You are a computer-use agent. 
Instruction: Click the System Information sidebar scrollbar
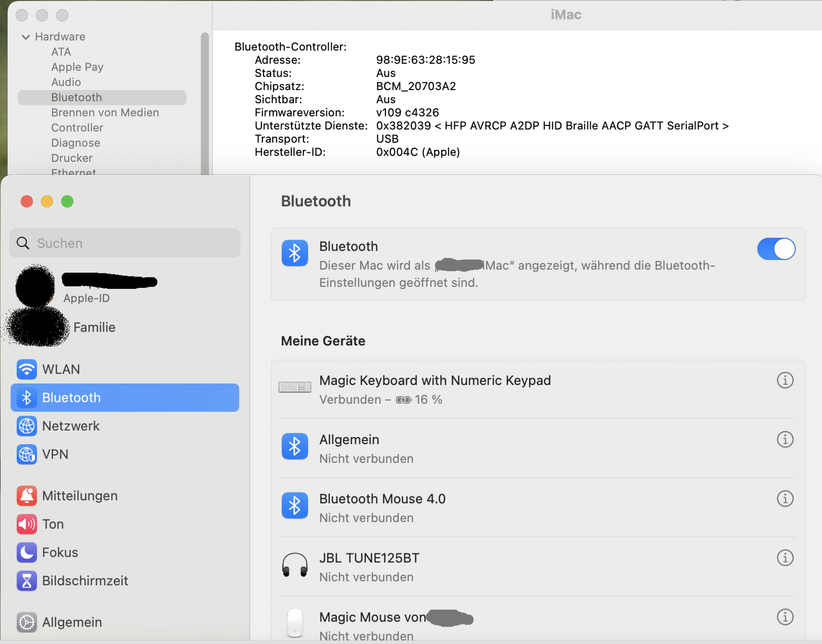pos(204,102)
